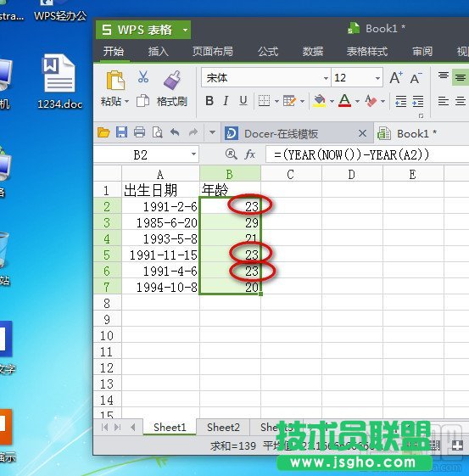The width and height of the screenshot is (469, 476).
Task: Open file folder icon in quick toolbar
Action: click(x=103, y=132)
